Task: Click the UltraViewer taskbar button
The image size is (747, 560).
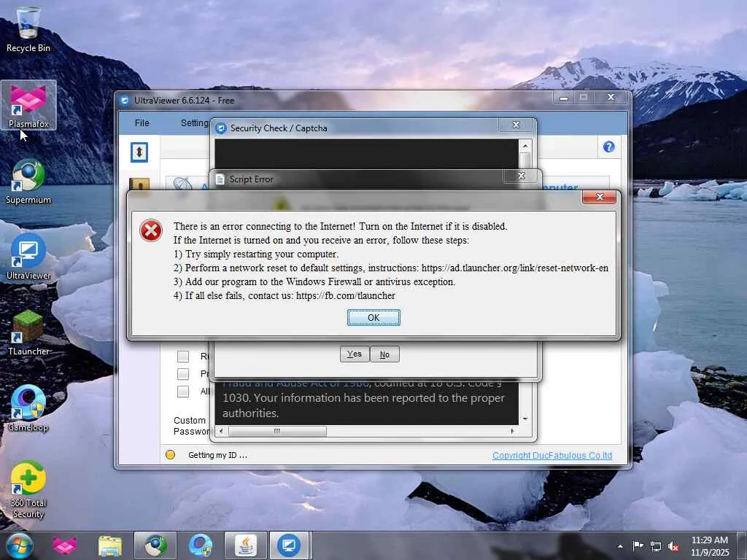Action: pyautogui.click(x=289, y=545)
